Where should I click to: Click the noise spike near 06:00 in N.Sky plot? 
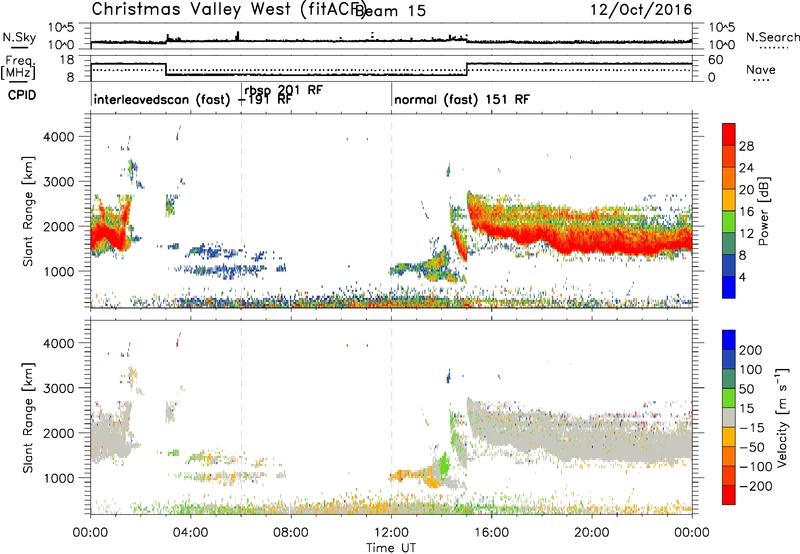point(237,36)
